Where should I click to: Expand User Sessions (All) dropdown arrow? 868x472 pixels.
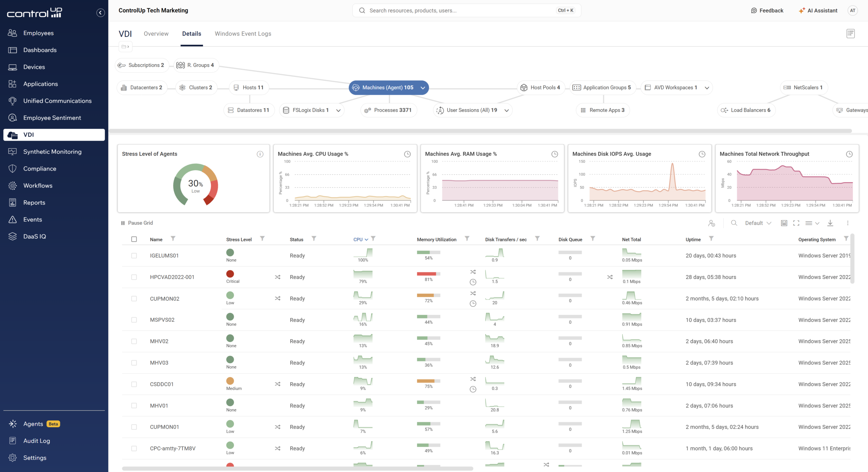pos(507,111)
